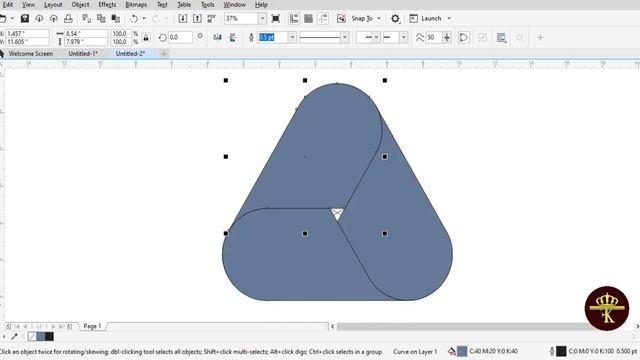Click the Paste clipboard icon
This screenshot has width=640, height=360.
(x=116, y=18)
